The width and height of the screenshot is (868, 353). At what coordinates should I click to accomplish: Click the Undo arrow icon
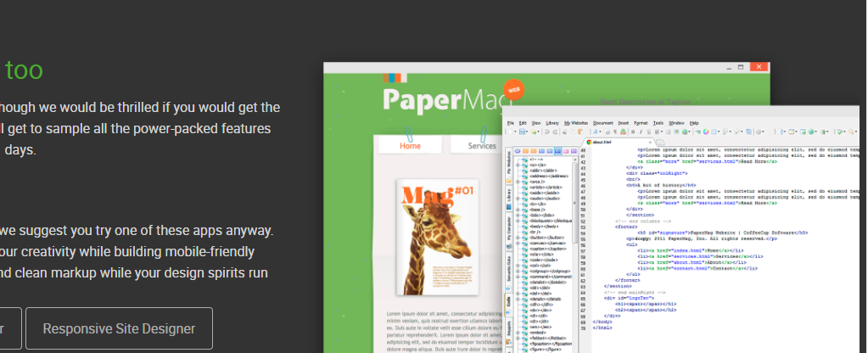click(547, 132)
